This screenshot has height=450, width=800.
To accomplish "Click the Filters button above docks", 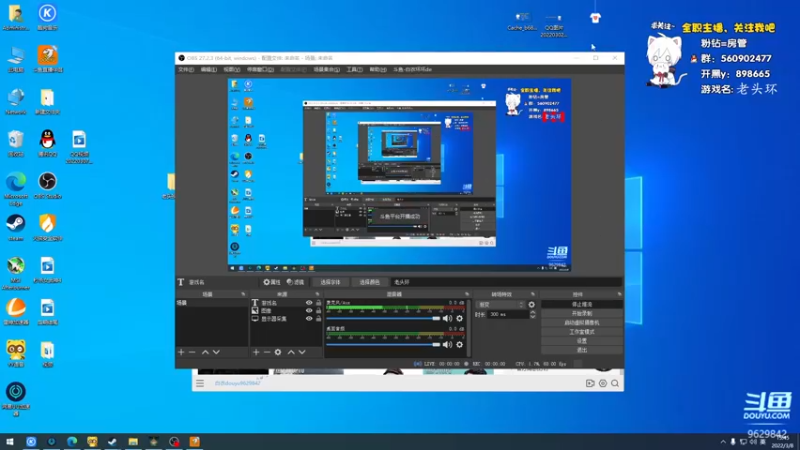I will pos(295,282).
